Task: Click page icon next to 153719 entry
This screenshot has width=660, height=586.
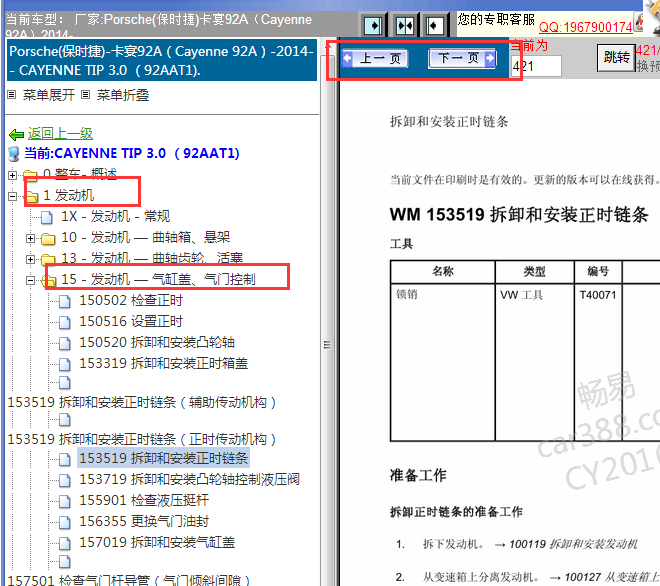Action: tap(64, 480)
